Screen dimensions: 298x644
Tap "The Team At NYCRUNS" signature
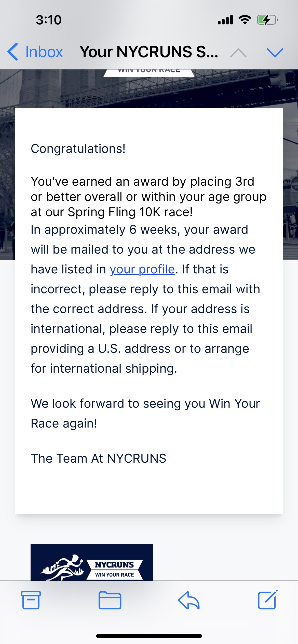pyautogui.click(x=99, y=459)
